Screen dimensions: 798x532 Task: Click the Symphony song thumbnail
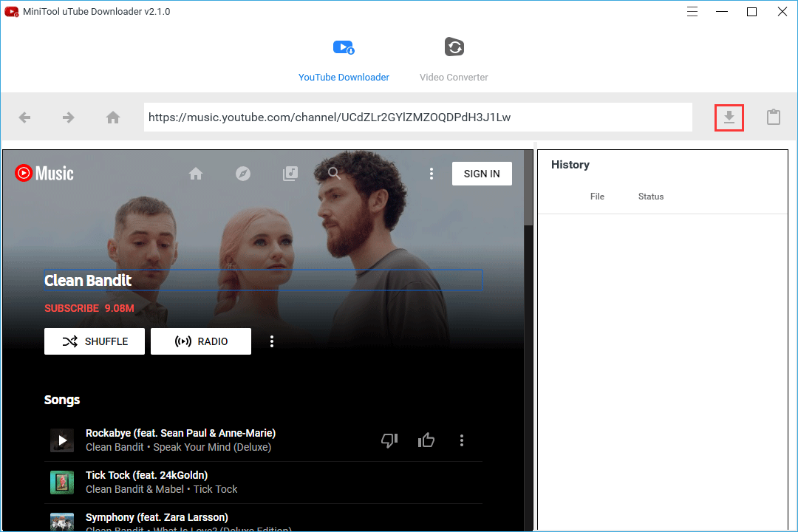click(x=62, y=522)
